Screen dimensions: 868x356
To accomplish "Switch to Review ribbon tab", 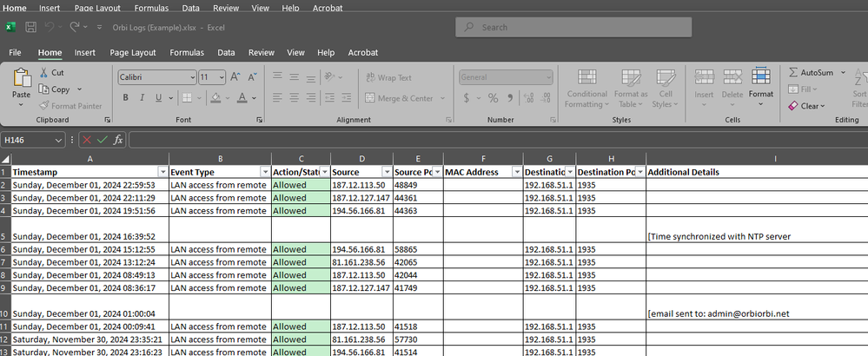I will [x=262, y=52].
